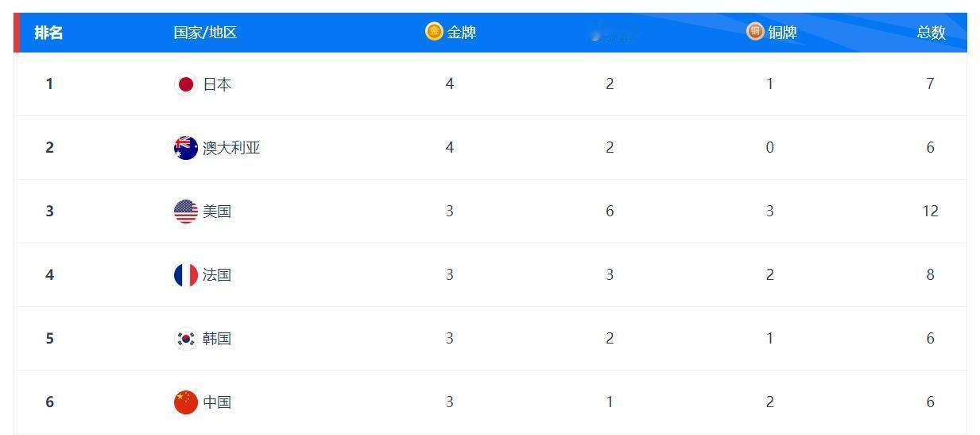
Task: Click the USA total medal count 12
Action: point(931,212)
